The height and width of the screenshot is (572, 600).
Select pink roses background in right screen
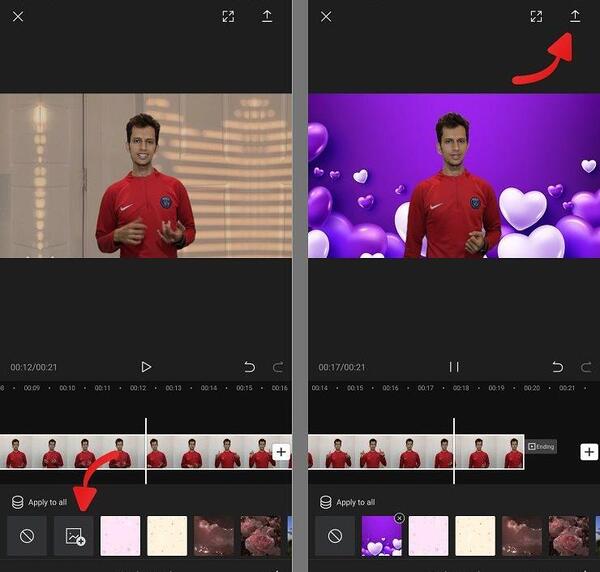point(569,536)
